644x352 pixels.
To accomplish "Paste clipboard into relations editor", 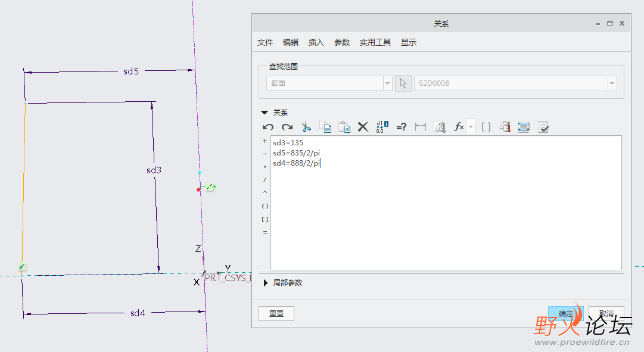I will 344,127.
